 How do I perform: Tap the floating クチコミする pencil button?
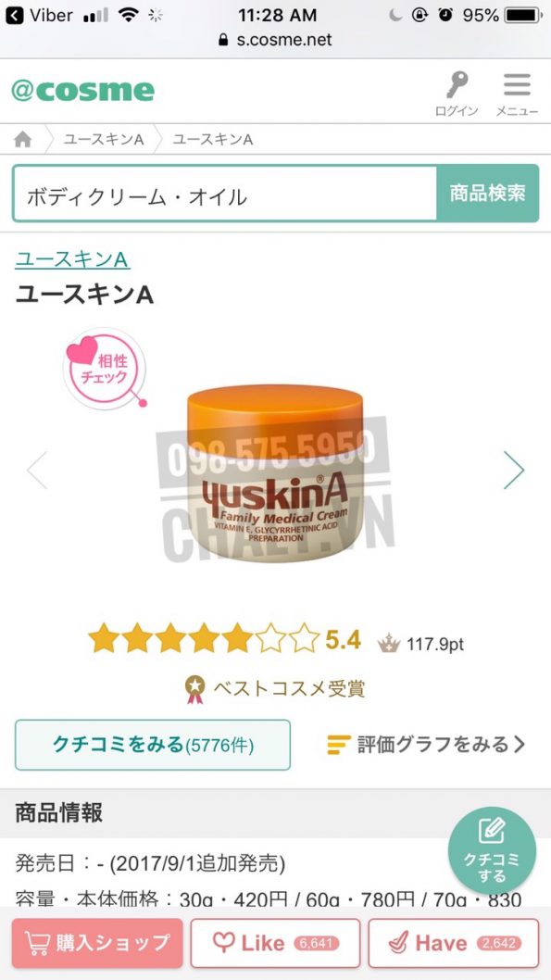(492, 850)
